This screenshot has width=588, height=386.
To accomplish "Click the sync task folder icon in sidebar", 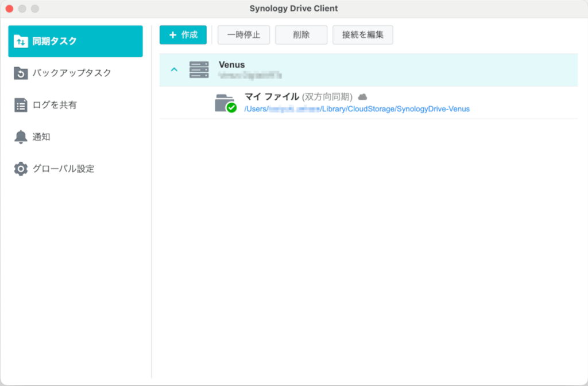I will click(21, 41).
